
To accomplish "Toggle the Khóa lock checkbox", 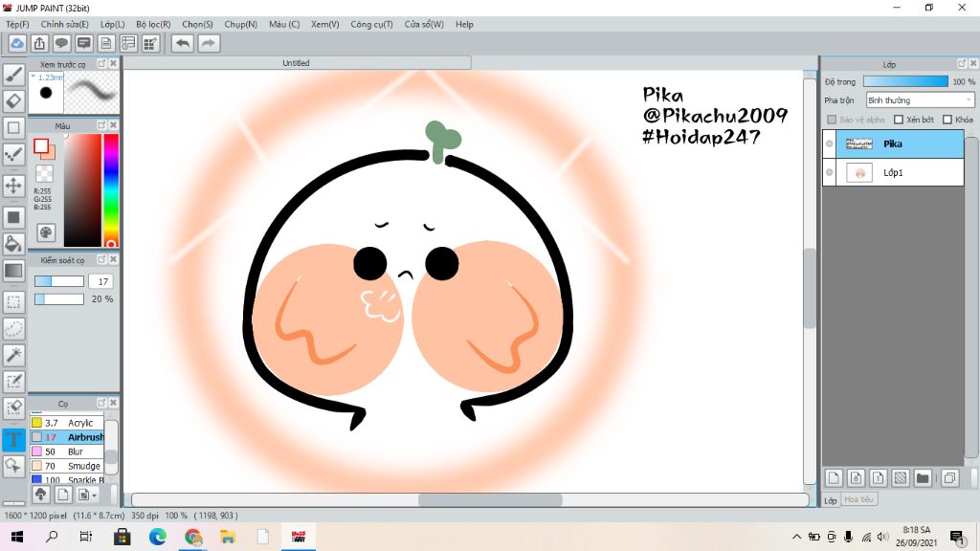I will [947, 120].
